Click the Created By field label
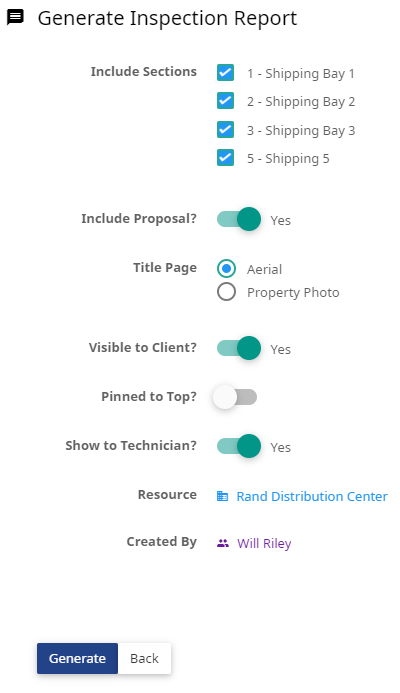Screen dimensions: 400x693 [161, 542]
